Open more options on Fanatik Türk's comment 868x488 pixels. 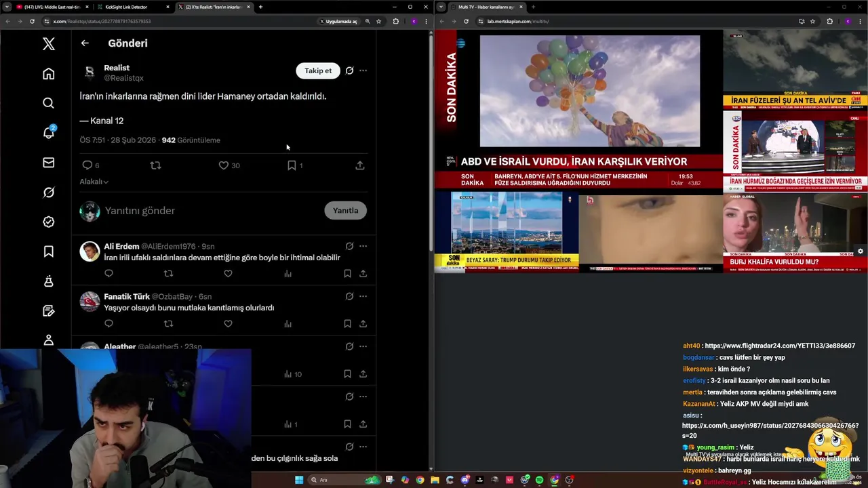(363, 296)
